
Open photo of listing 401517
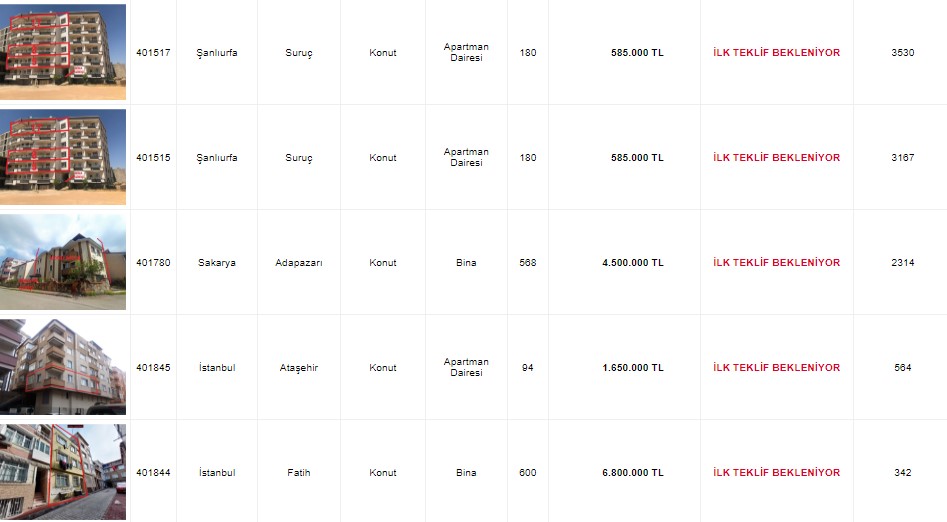pyautogui.click(x=63, y=52)
